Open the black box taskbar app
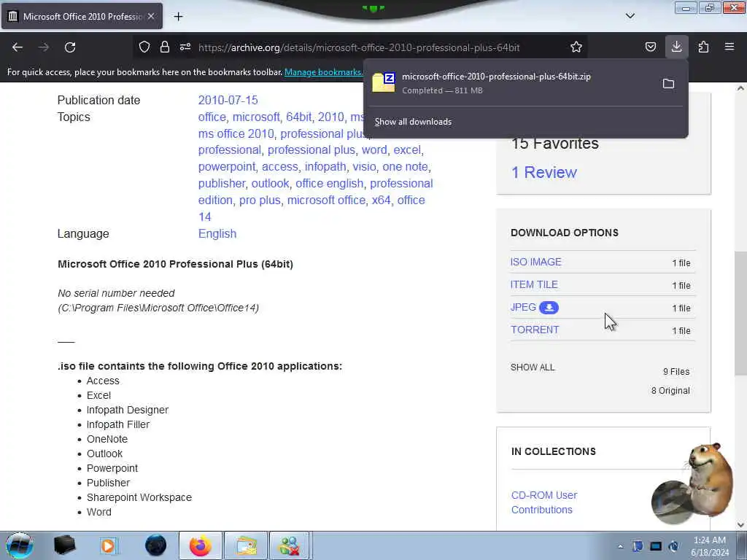This screenshot has height=560, width=747. pyautogui.click(x=64, y=545)
